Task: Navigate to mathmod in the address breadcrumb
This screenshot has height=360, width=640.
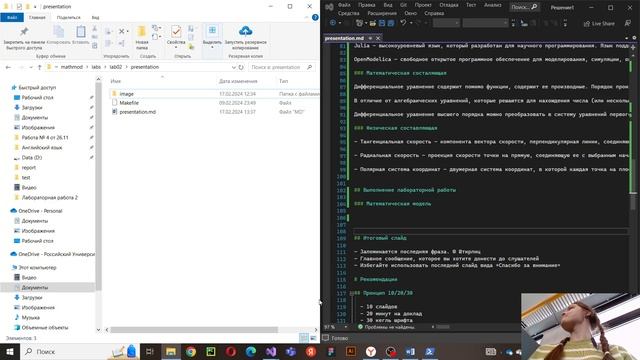Action: tap(71, 67)
